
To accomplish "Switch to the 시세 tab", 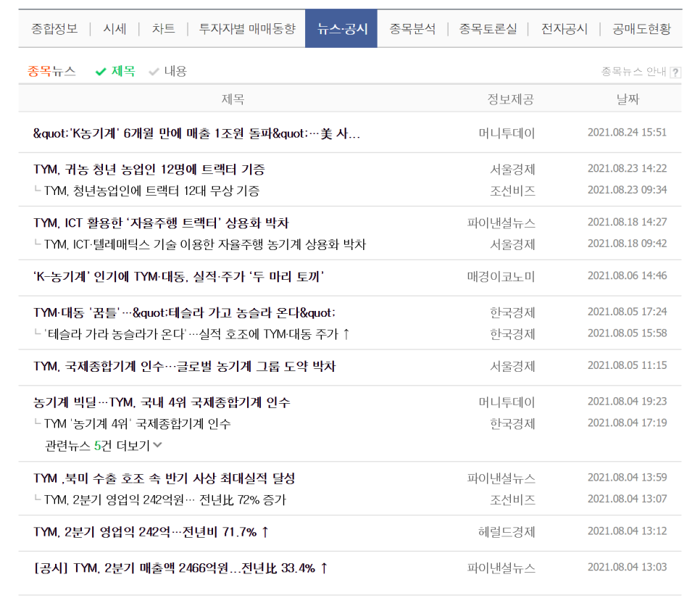I will [x=114, y=29].
